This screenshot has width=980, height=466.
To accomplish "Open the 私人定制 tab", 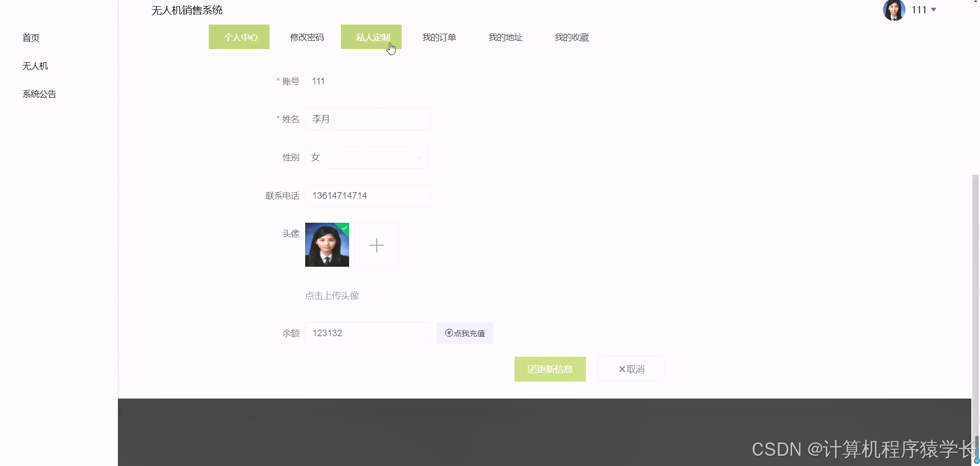I will click(x=372, y=37).
